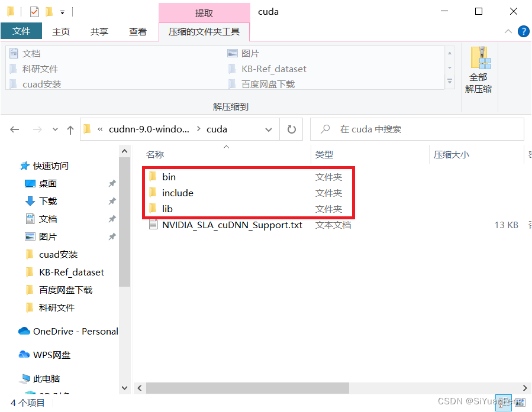Open the 文件 (File) menu tab
The image size is (532, 412).
tap(21, 31)
